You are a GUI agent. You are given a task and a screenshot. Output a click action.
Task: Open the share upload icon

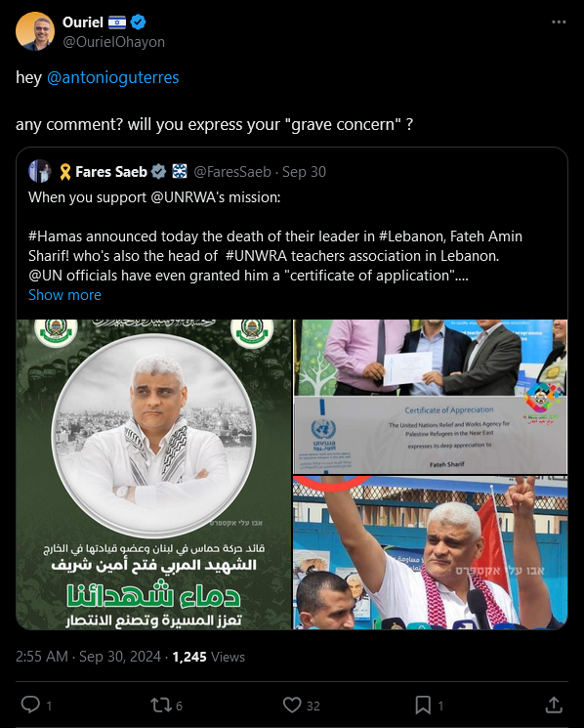pos(554,705)
